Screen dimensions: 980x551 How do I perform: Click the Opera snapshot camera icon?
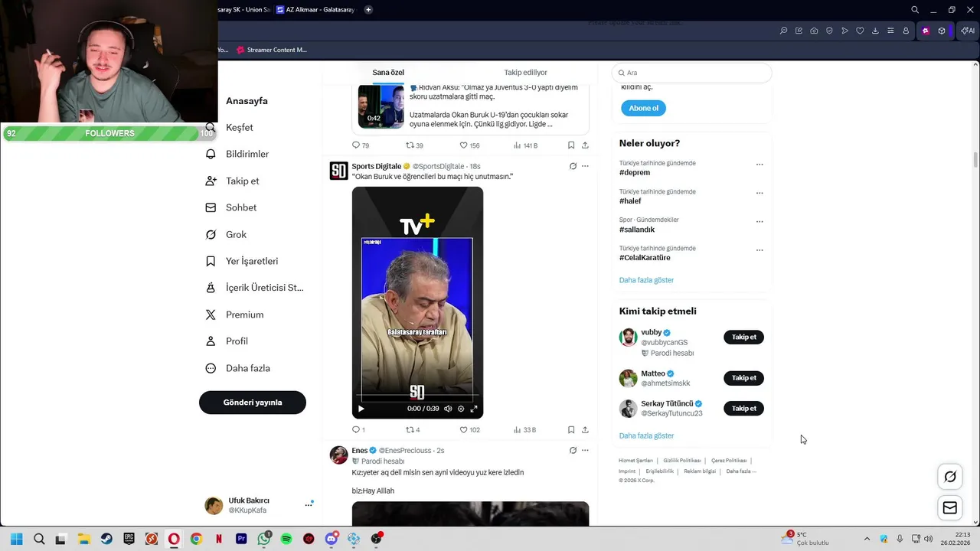tap(814, 31)
